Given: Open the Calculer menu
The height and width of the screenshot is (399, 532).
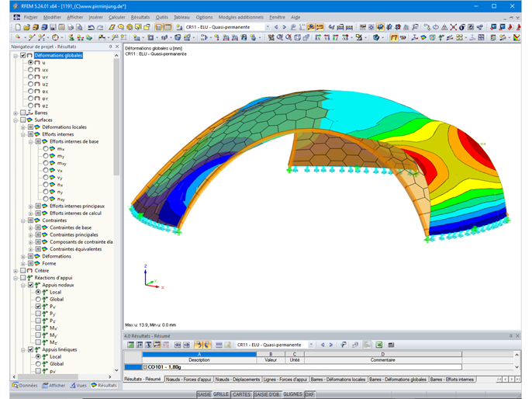Looking at the screenshot, I should click(x=116, y=17).
